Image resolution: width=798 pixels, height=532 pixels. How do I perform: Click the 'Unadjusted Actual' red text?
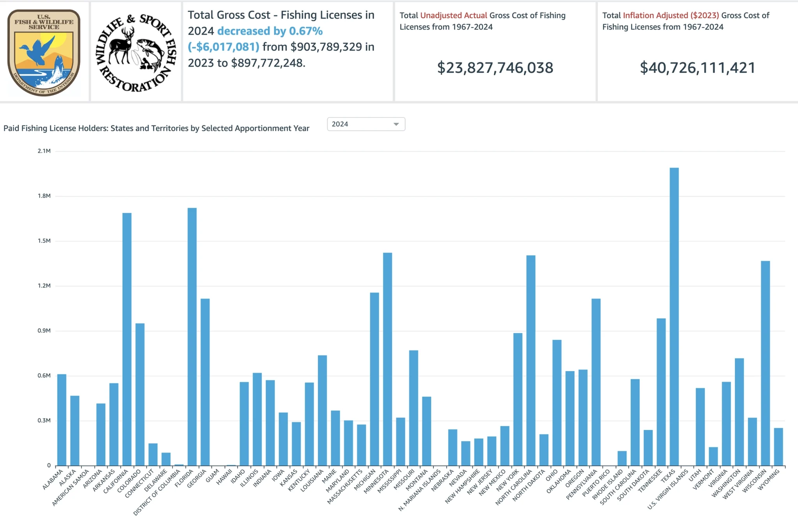coord(454,15)
